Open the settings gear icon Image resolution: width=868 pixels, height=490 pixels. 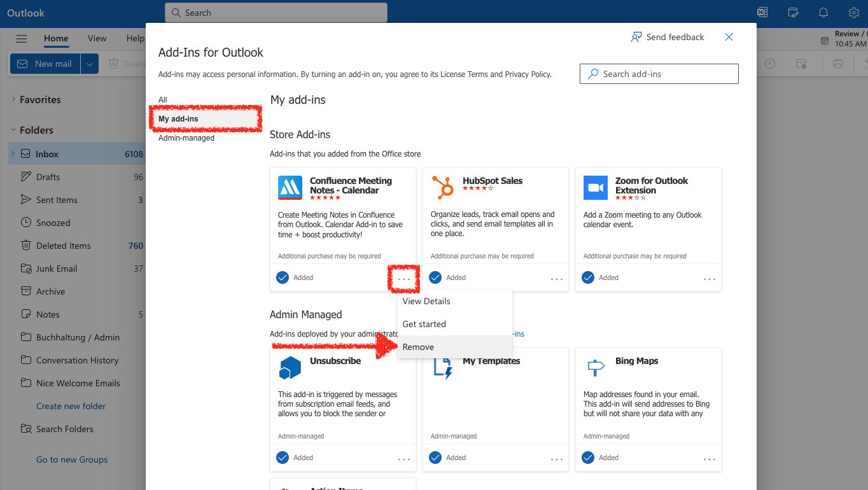pos(854,13)
